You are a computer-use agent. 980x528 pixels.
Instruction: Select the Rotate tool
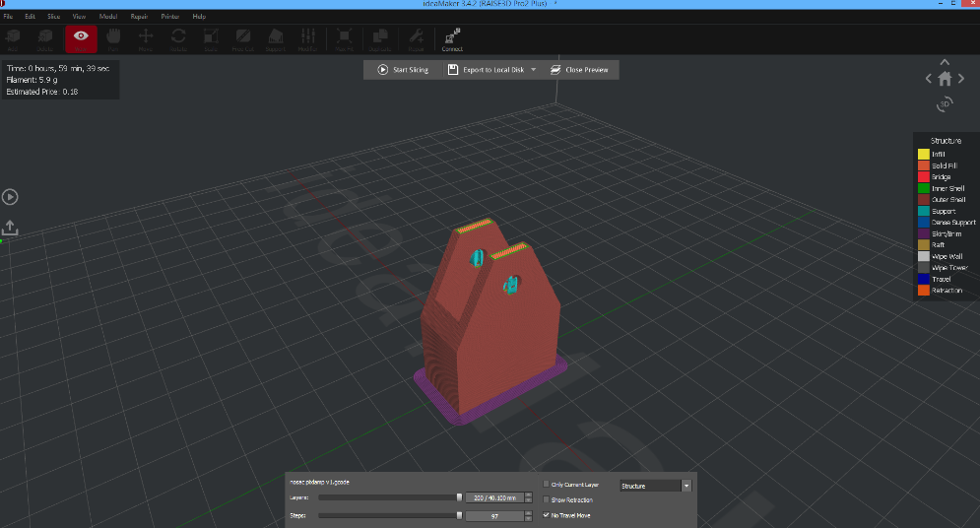[x=178, y=38]
